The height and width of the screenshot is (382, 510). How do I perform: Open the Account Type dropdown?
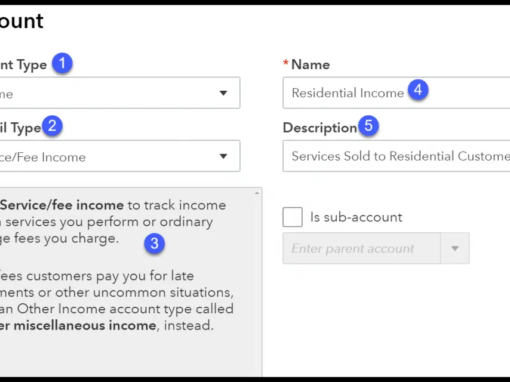pos(120,93)
